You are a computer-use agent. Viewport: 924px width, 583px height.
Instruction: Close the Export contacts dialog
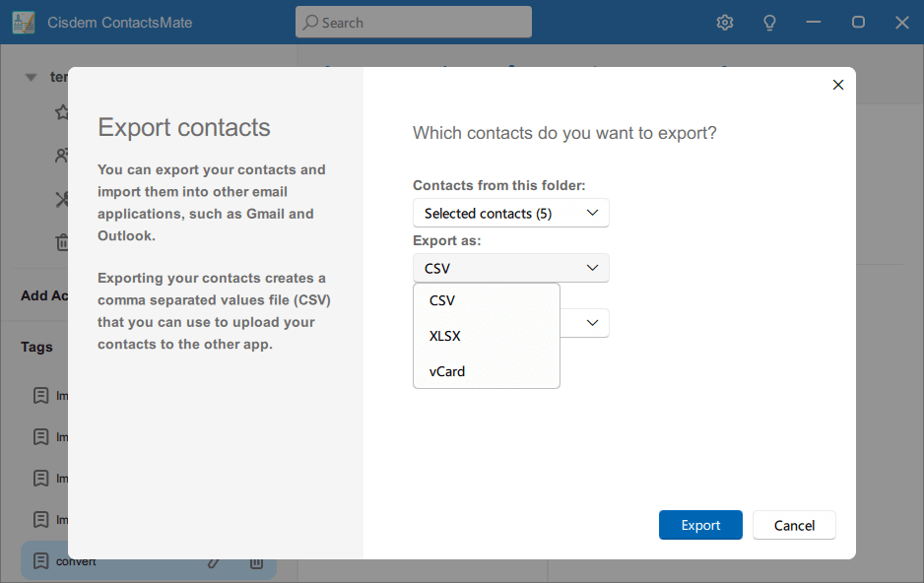(838, 85)
